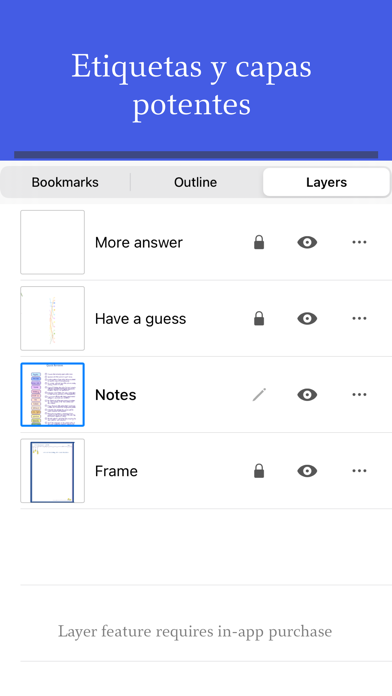The image size is (392, 696).
Task: Open more options for More answer layer
Action: click(x=359, y=242)
